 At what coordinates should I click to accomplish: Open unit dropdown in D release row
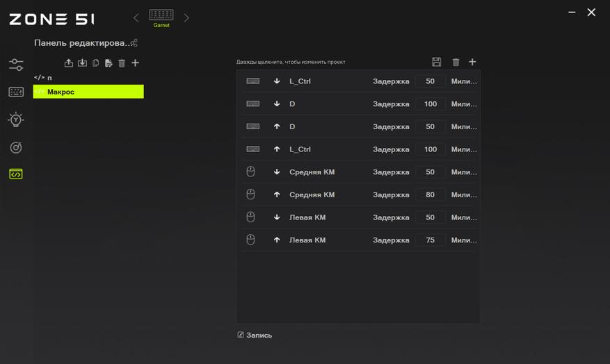click(x=464, y=126)
